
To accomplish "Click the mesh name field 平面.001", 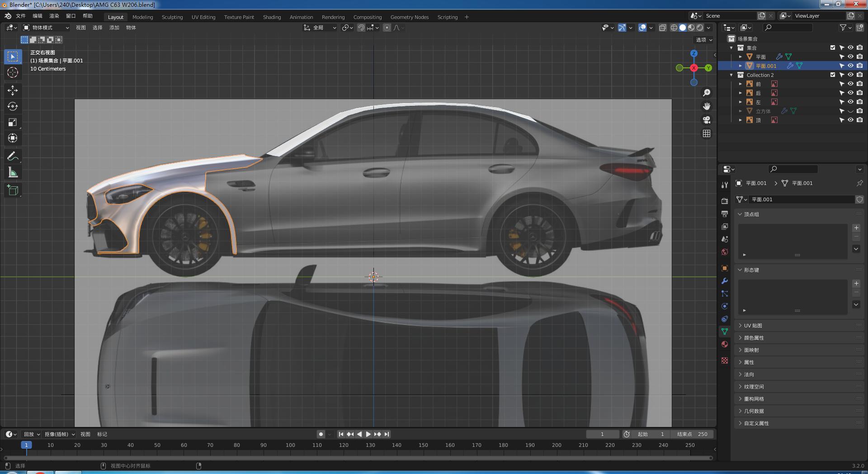I will coord(802,199).
